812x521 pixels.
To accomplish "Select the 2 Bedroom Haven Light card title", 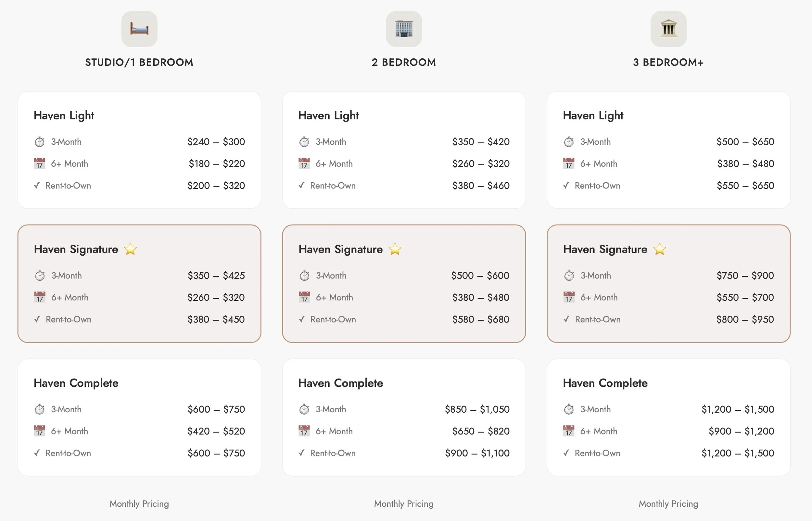I will 328,116.
